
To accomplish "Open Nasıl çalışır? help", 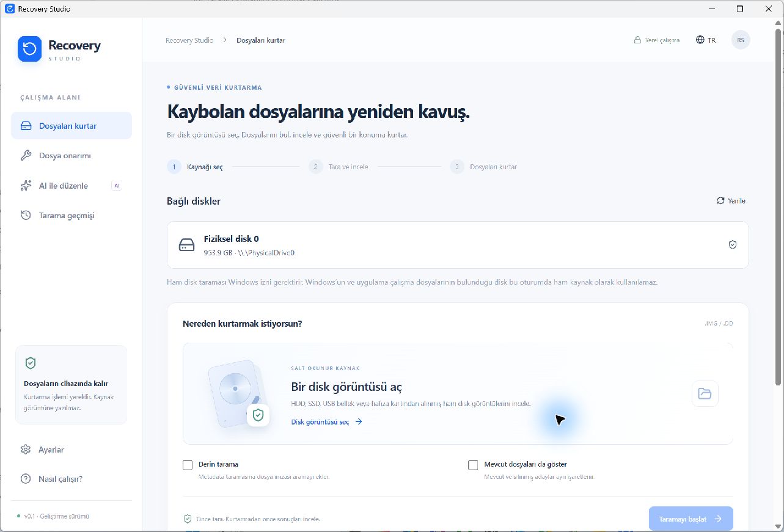I will click(x=71, y=479).
